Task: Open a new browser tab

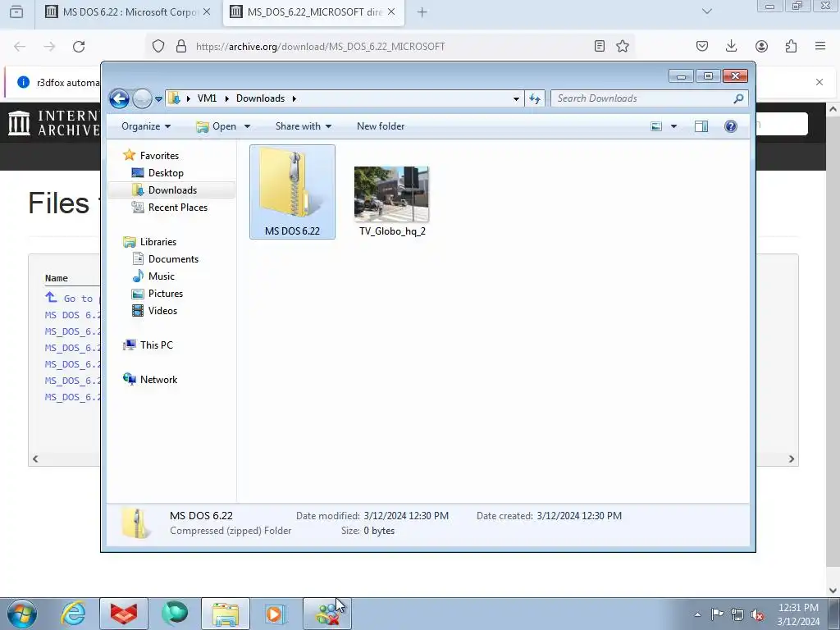Action: point(422,11)
